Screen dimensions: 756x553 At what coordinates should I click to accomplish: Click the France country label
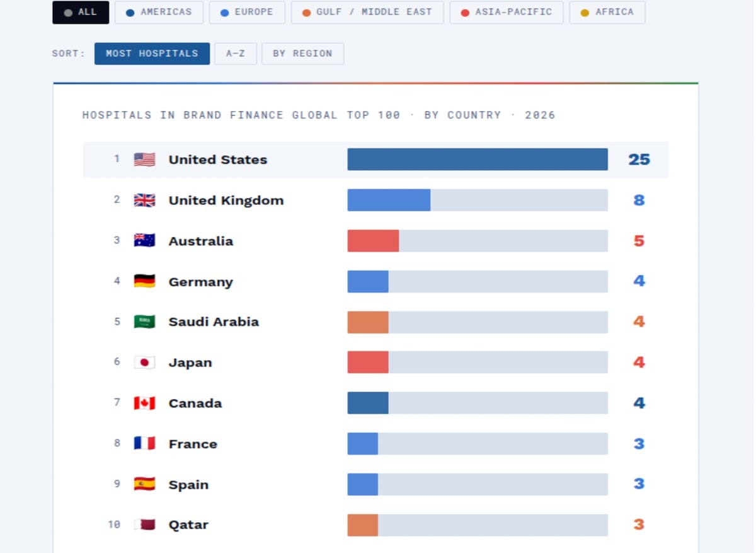pyautogui.click(x=193, y=443)
